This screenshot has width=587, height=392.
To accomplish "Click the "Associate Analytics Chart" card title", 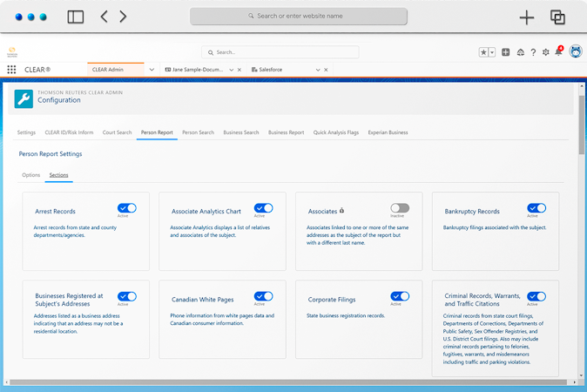I will coord(206,212).
